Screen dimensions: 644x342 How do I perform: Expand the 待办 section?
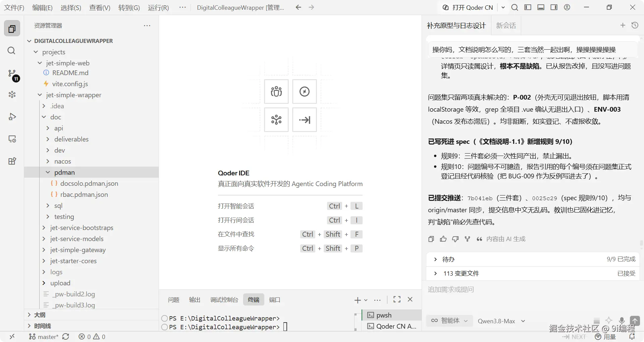(x=533, y=259)
